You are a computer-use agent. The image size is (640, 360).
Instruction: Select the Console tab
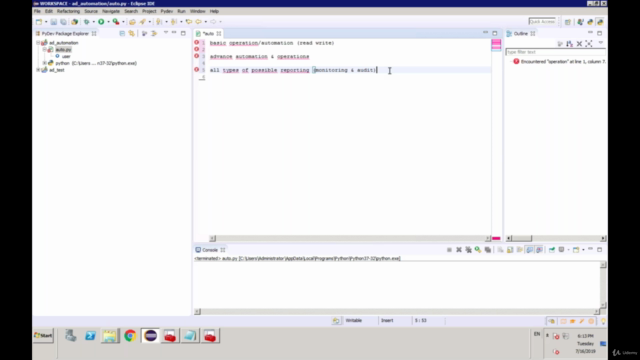point(210,250)
